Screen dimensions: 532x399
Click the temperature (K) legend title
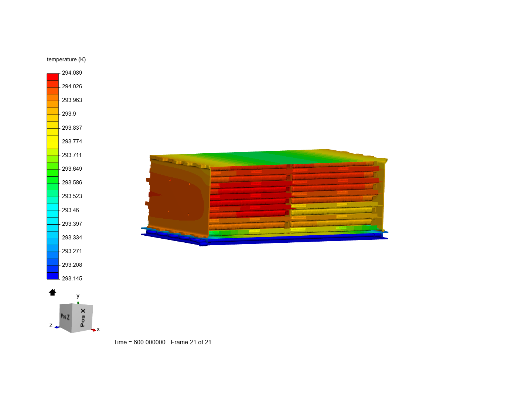66,59
